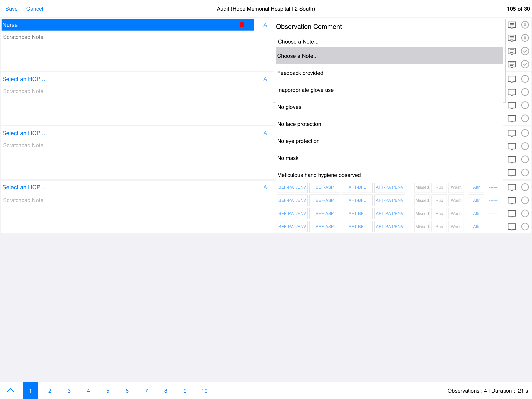
Task: Tap the empty comment icon on the second HCP group's last row
Action: [x=512, y=119]
